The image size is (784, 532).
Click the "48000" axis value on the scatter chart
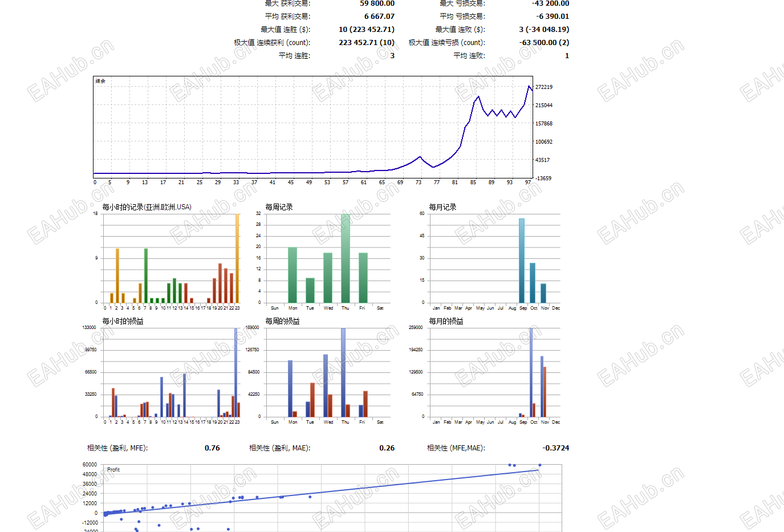[90, 474]
